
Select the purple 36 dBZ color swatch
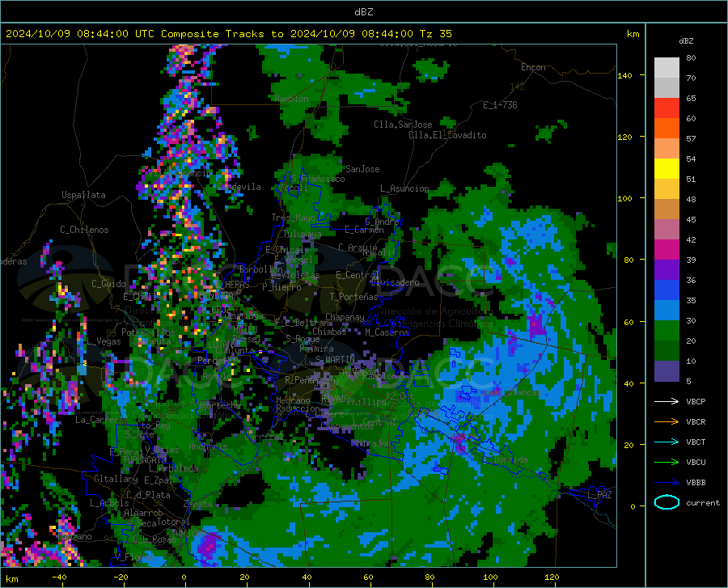(667, 270)
